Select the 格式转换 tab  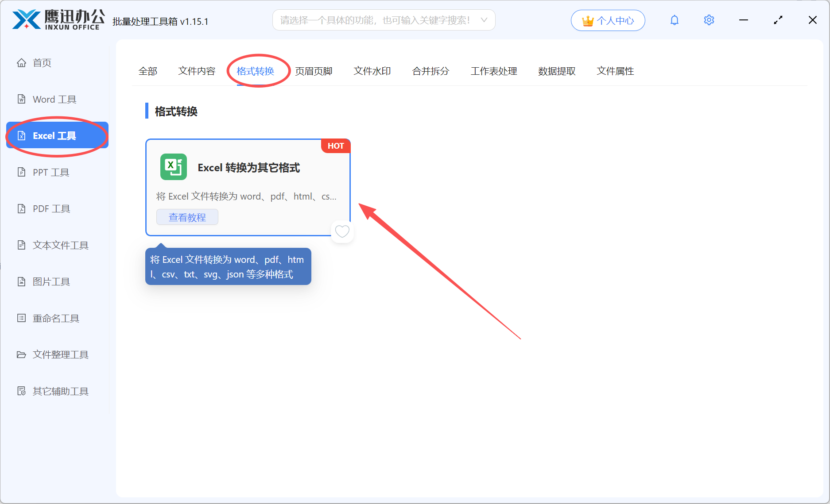coord(256,71)
